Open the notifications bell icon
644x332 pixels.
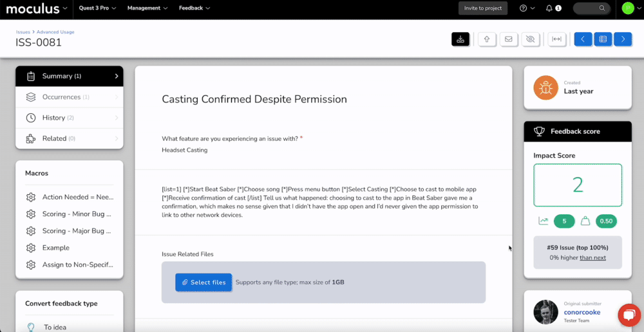pyautogui.click(x=549, y=8)
